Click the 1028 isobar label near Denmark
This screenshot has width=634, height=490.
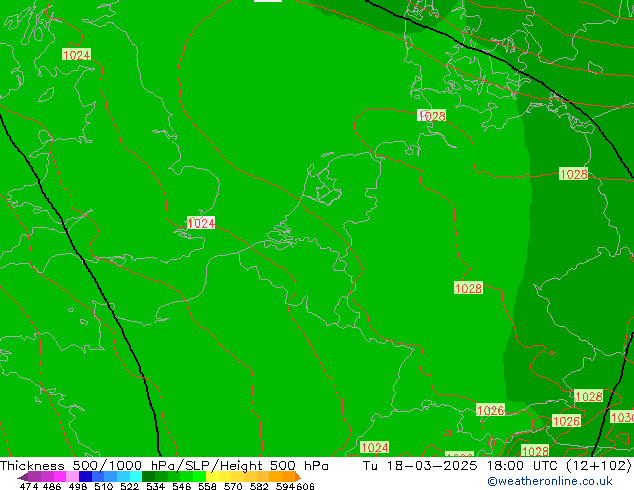[432, 116]
